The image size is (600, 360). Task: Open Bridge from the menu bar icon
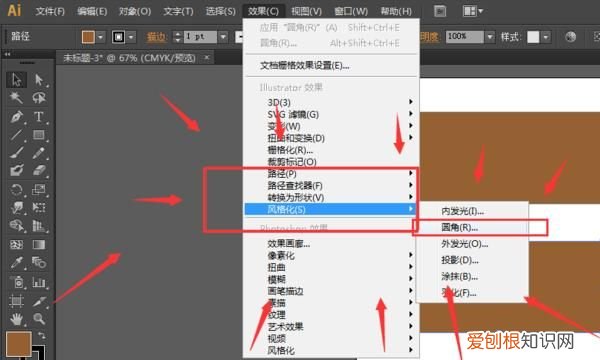coord(440,11)
